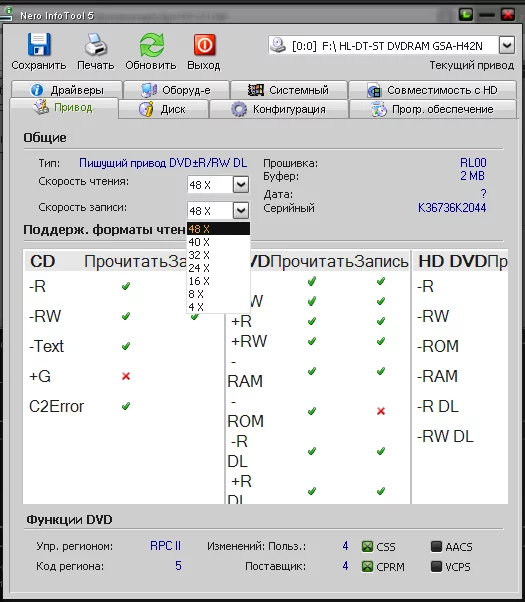Click the HD DVD column header
Screen dimensions: 525x602
(x=452, y=261)
